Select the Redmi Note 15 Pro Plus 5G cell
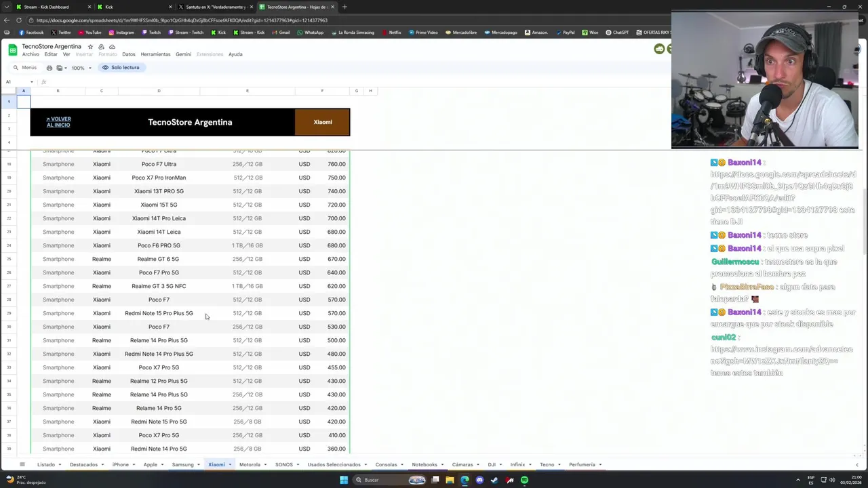 point(159,313)
